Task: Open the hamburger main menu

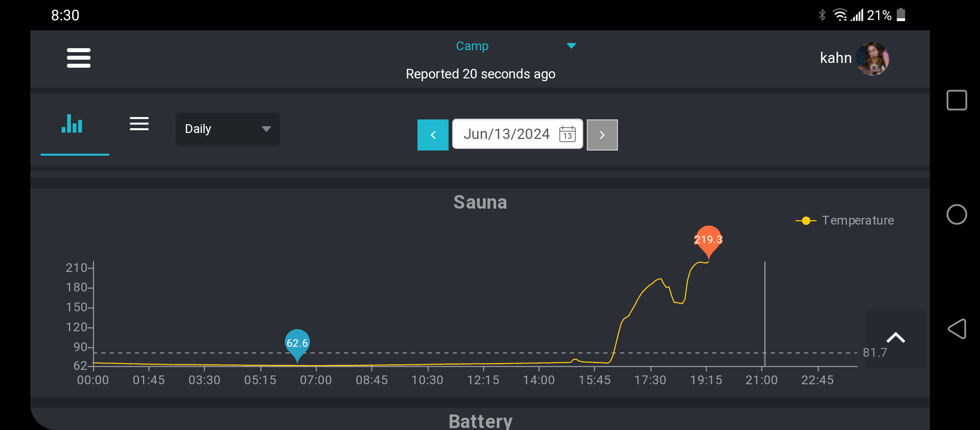Action: [x=78, y=58]
